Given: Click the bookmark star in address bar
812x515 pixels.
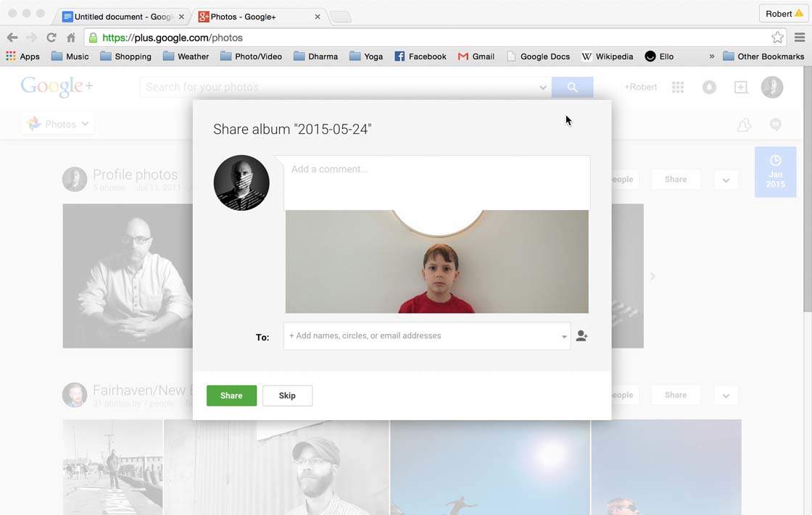Looking at the screenshot, I should (777, 38).
